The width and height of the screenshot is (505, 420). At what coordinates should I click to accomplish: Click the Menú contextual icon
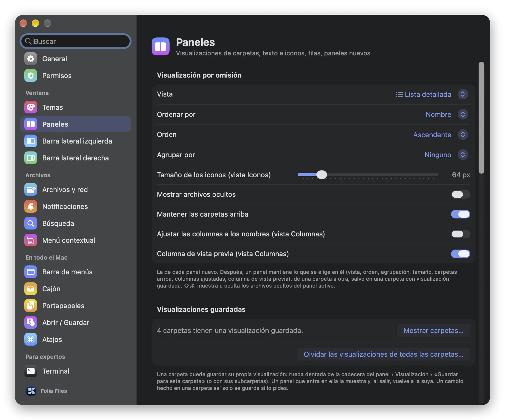coord(31,240)
